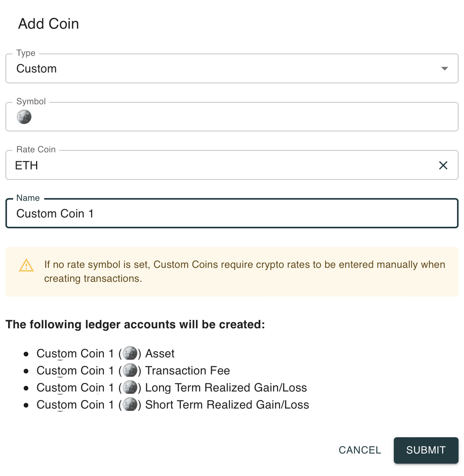The width and height of the screenshot is (464, 476).
Task: Click the coin icon in Short Term Realized Gain/Loss
Action: point(130,405)
